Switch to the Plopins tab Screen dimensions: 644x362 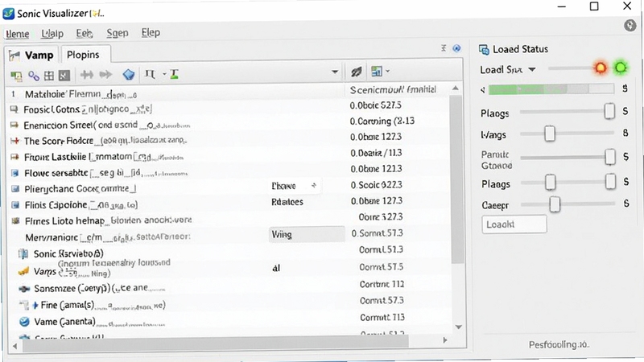click(x=85, y=55)
